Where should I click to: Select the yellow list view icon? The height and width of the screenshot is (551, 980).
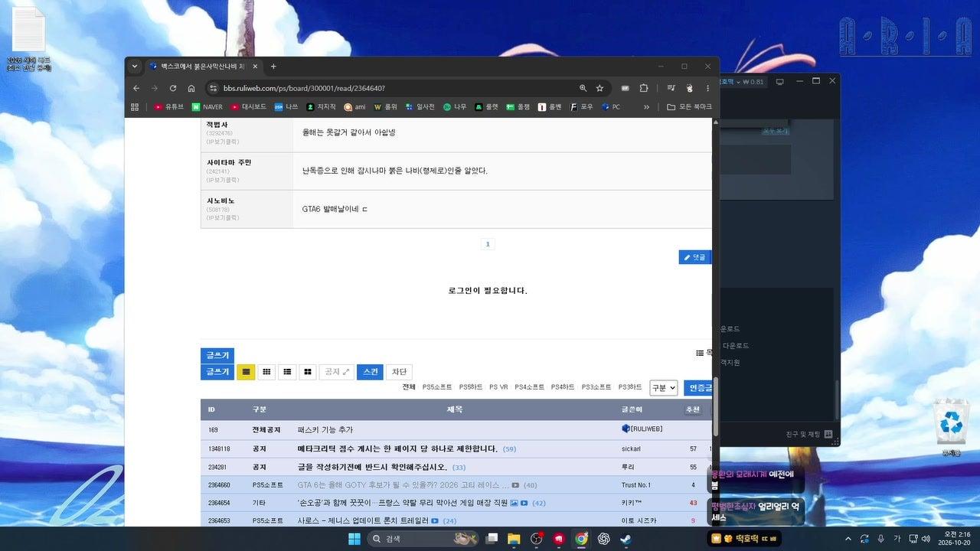tap(246, 372)
